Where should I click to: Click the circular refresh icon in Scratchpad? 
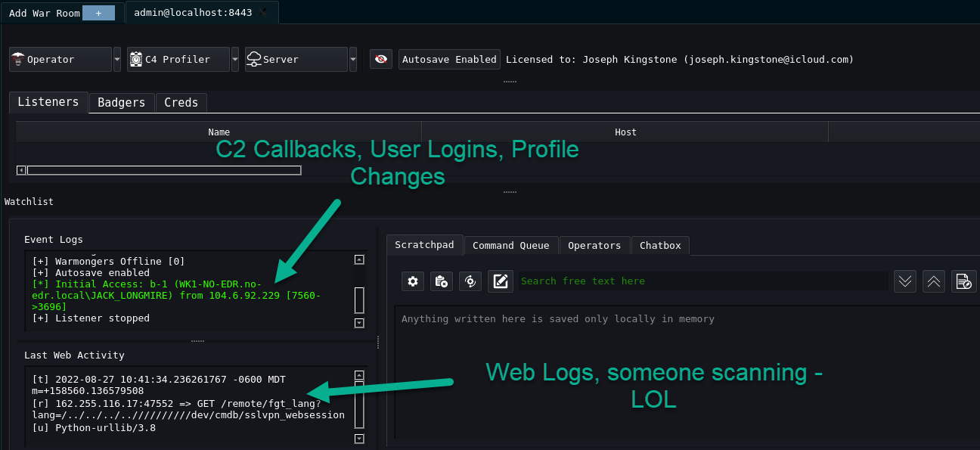[470, 281]
